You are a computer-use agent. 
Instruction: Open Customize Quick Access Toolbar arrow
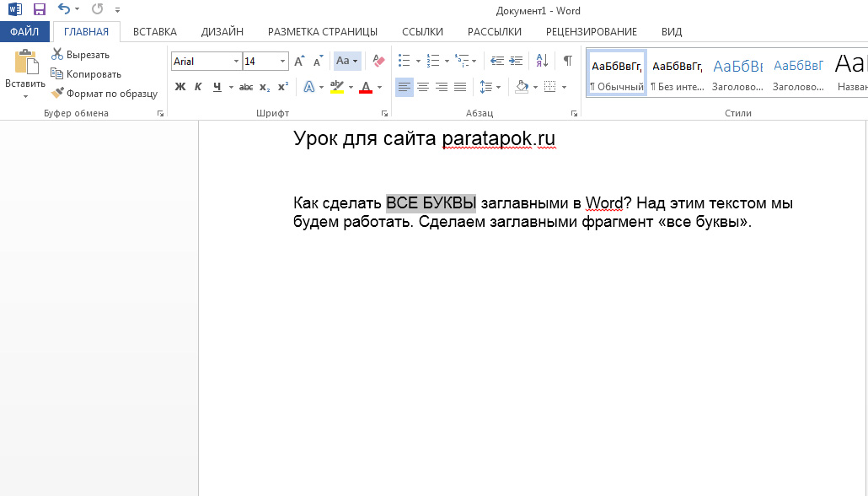(x=117, y=10)
